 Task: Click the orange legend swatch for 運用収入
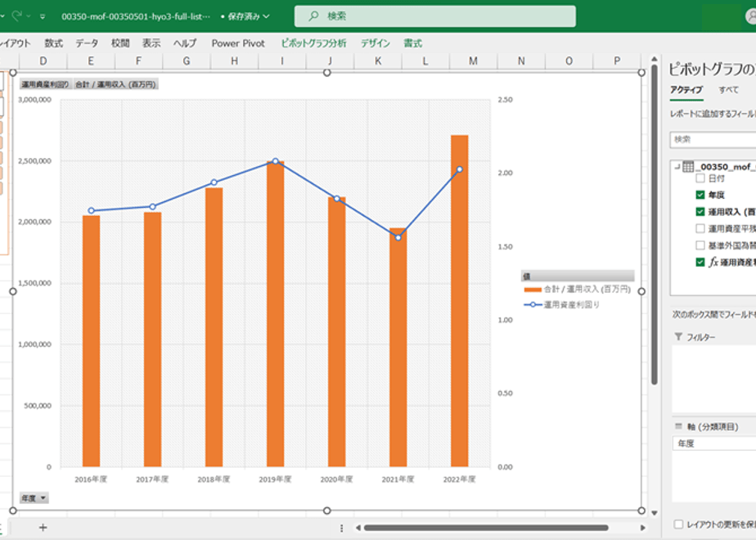tap(533, 290)
